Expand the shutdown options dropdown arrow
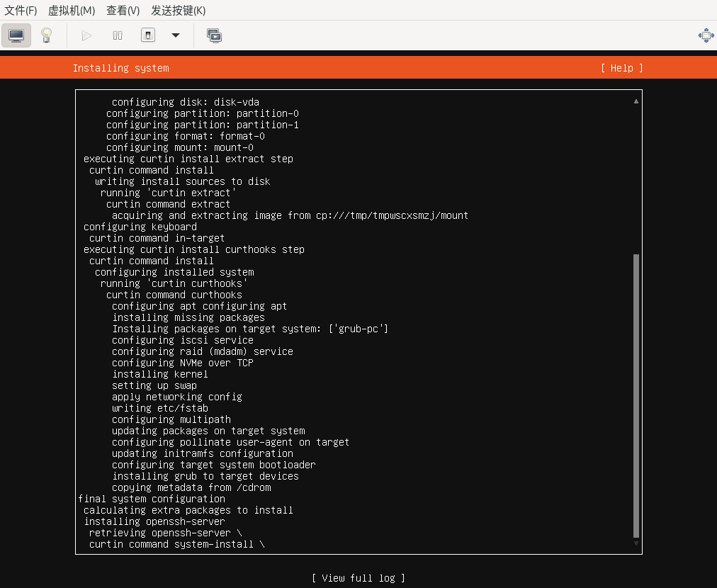The height and width of the screenshot is (588, 717). [176, 35]
